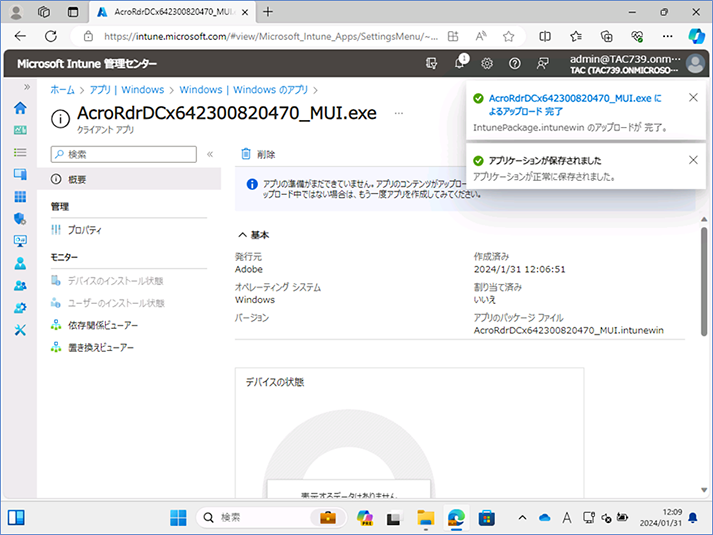
Task: Focus the menu search box
Action: coord(124,155)
